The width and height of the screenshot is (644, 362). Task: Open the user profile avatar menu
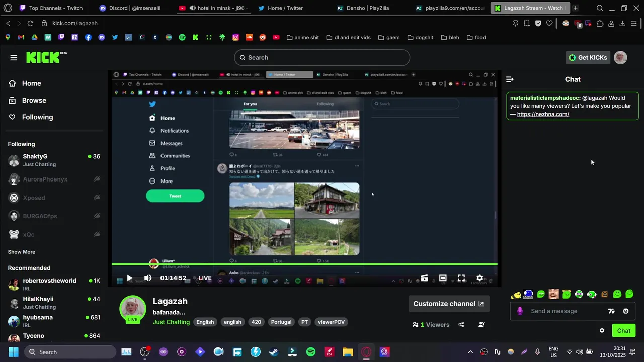click(x=620, y=58)
